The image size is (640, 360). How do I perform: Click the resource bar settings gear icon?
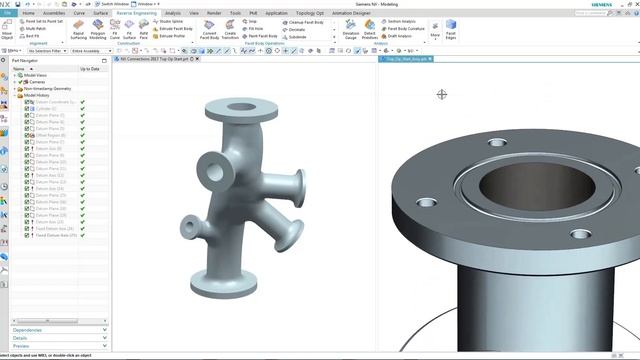click(3, 60)
